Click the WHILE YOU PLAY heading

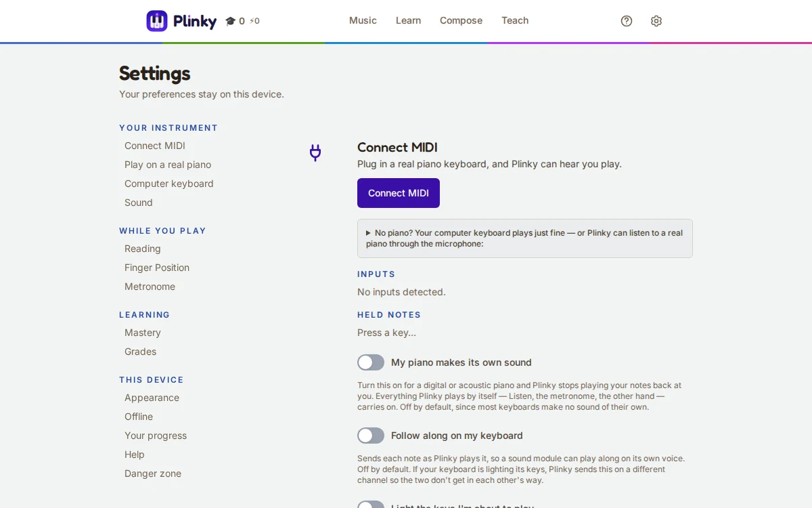(x=162, y=231)
